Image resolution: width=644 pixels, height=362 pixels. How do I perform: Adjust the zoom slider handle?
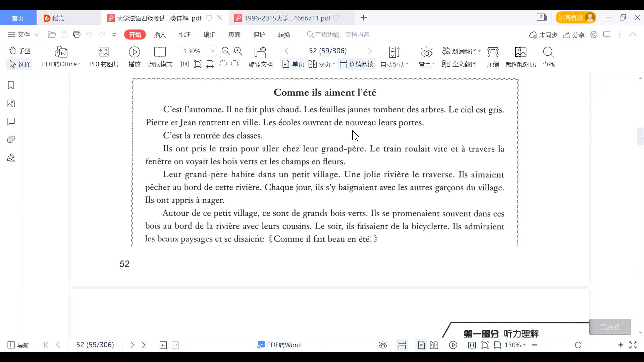[578, 345]
